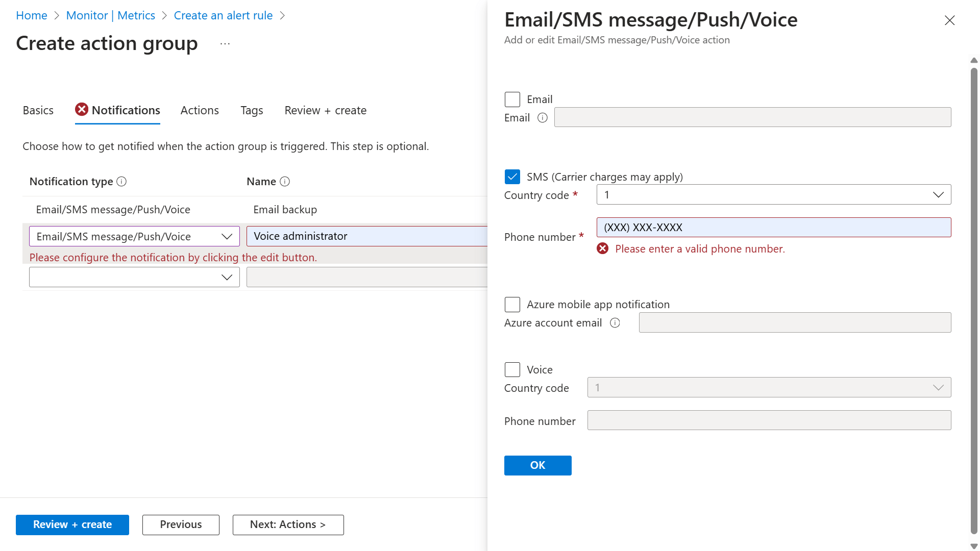Tick the Azure mobile app notification checkbox

point(512,305)
